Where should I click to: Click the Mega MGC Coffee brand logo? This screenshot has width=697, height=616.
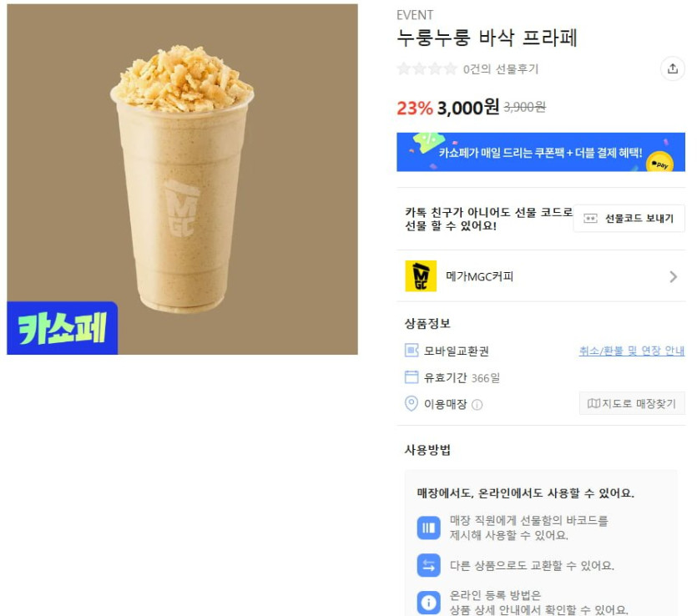tap(421, 276)
